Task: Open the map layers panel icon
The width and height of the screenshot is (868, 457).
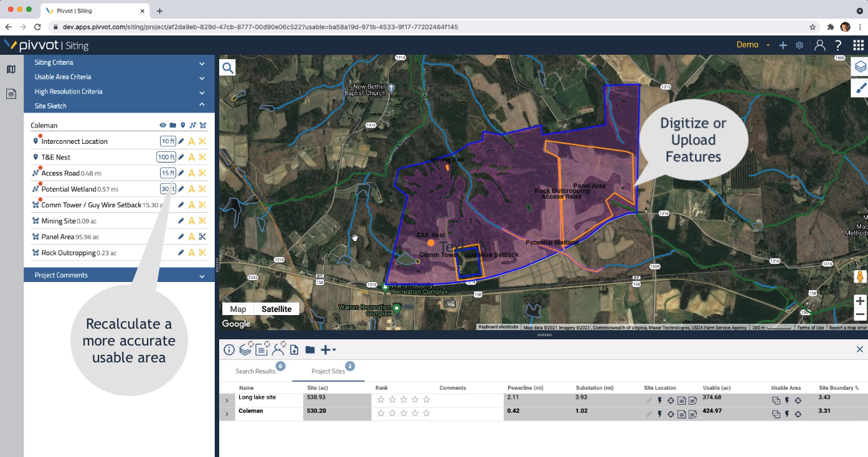Action: tap(860, 66)
